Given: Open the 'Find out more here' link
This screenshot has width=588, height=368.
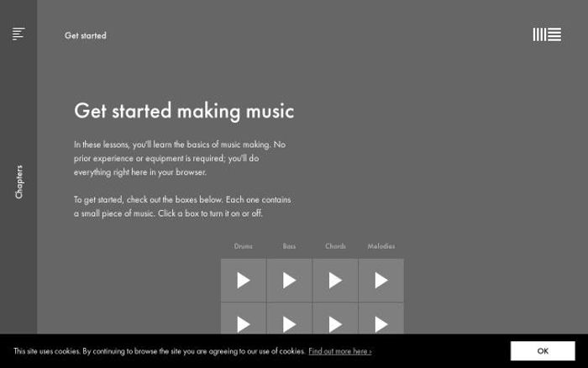Looking at the screenshot, I should [339, 351].
